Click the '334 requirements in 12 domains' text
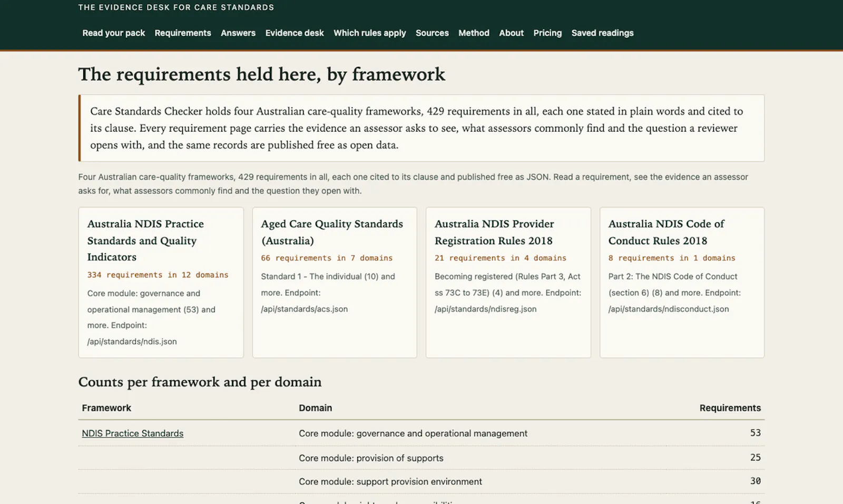This screenshot has height=504, width=843. [158, 275]
